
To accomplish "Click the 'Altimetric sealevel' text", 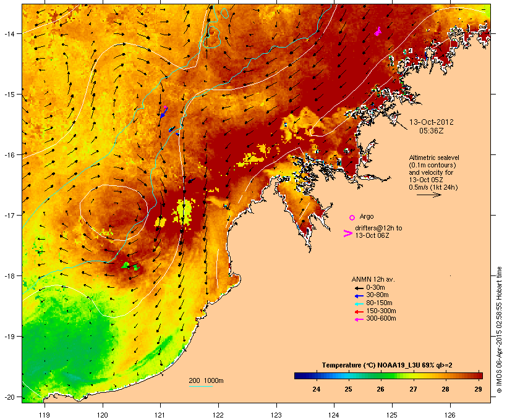I will (x=434, y=157).
